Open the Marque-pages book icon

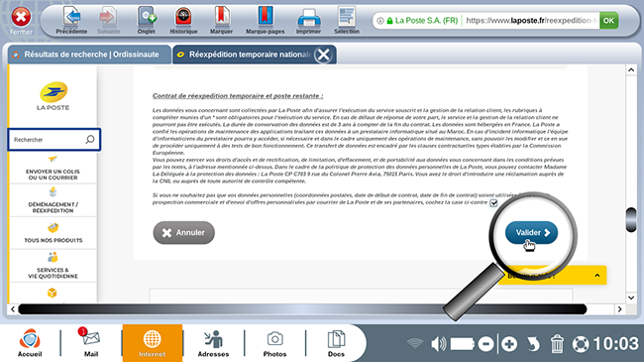point(265,21)
